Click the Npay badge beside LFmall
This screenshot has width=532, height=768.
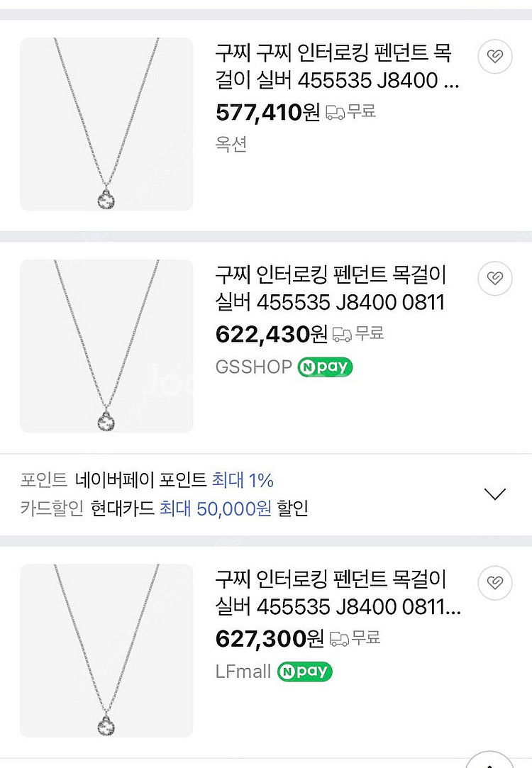click(304, 672)
